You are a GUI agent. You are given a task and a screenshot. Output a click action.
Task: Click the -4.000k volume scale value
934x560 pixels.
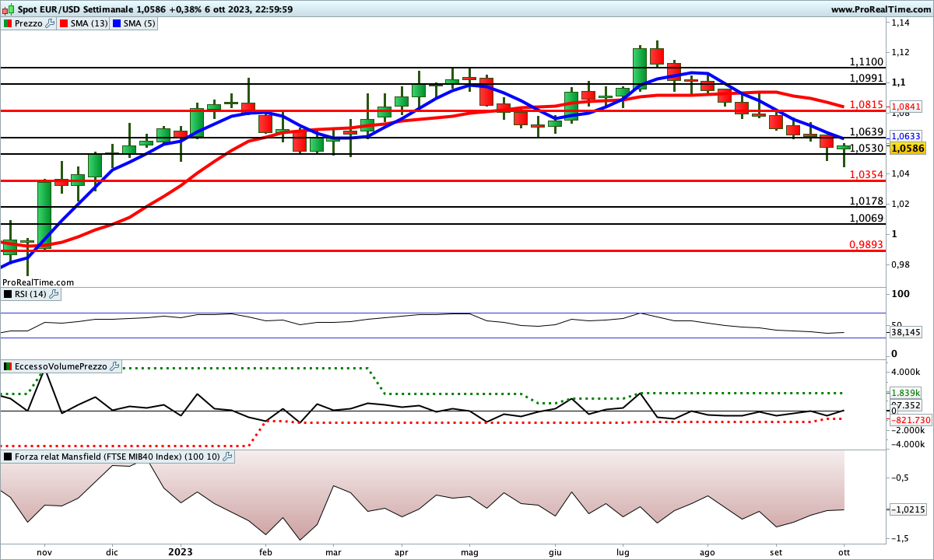point(907,444)
